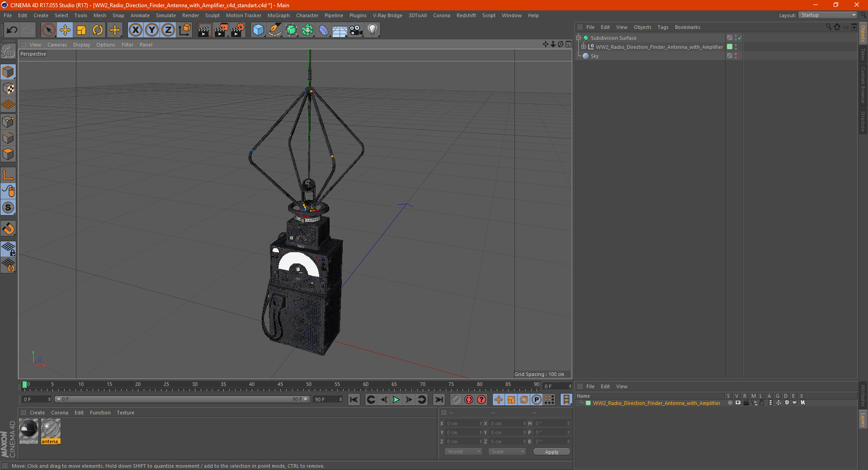Add a Subdivision Surface generator

pos(292,30)
